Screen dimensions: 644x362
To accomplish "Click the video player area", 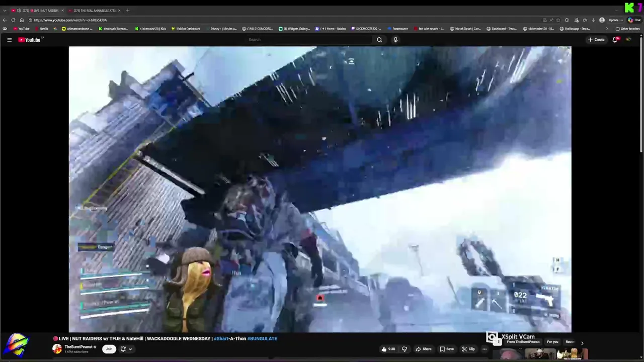I will click(x=320, y=189).
